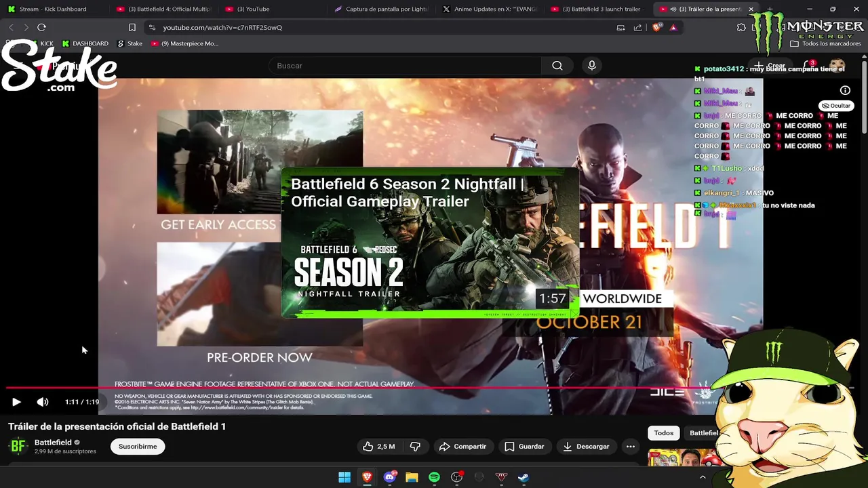Start voice search with the microphone

(592, 66)
